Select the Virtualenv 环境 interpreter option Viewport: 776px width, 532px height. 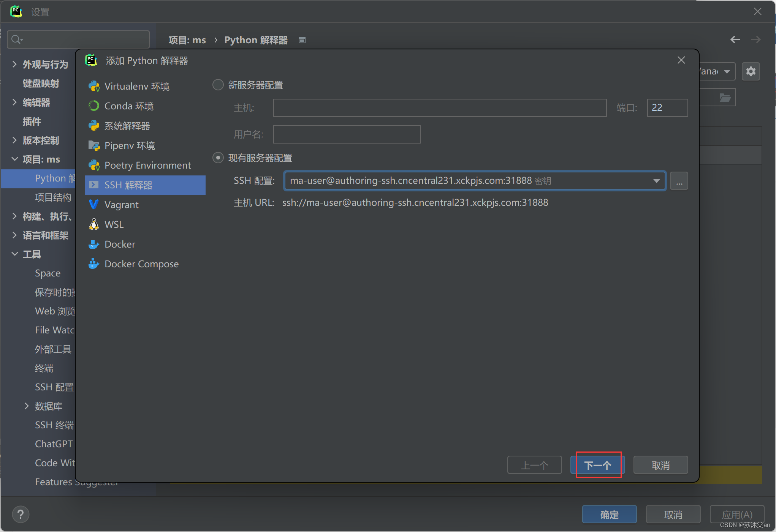pos(137,86)
